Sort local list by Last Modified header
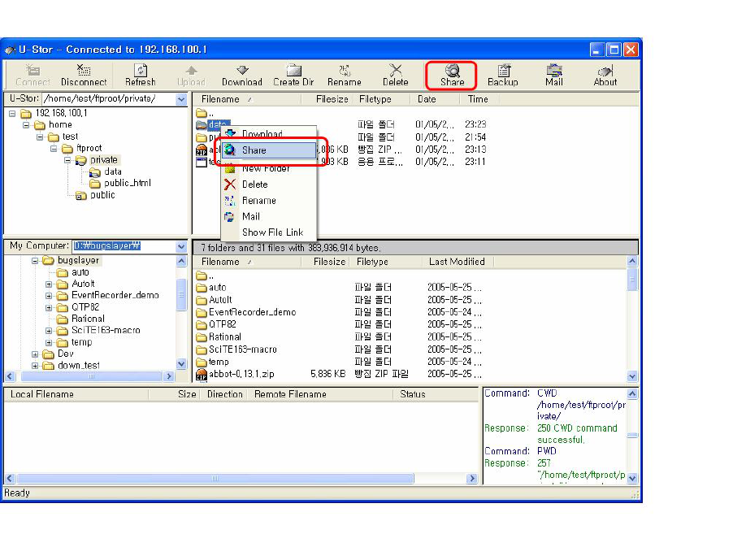Screen dimensions: 746x560 pyautogui.click(x=457, y=263)
